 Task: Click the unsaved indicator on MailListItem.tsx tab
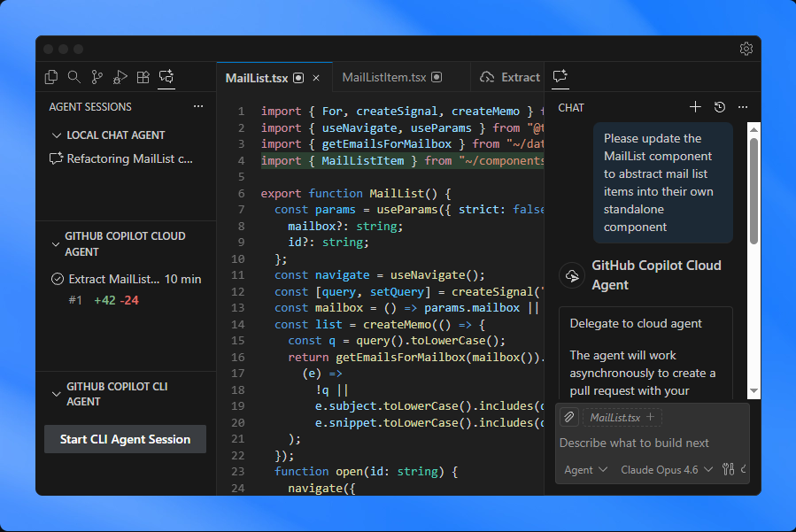[437, 77]
